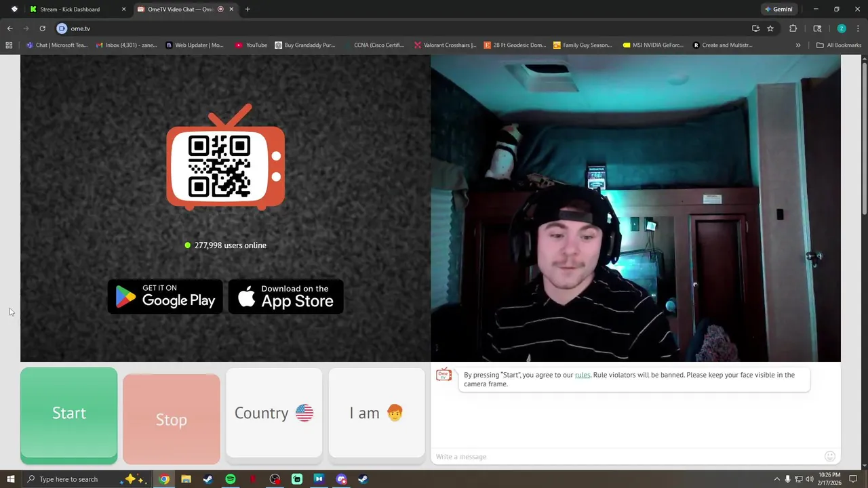Click the install app icon in address bar
868x488 pixels.
tap(755, 28)
